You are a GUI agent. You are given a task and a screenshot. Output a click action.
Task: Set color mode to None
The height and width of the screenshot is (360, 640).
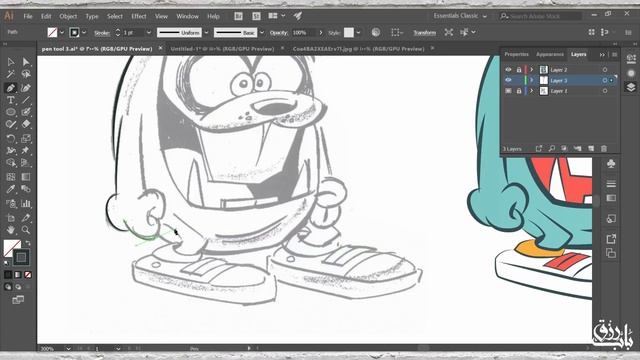click(x=28, y=275)
